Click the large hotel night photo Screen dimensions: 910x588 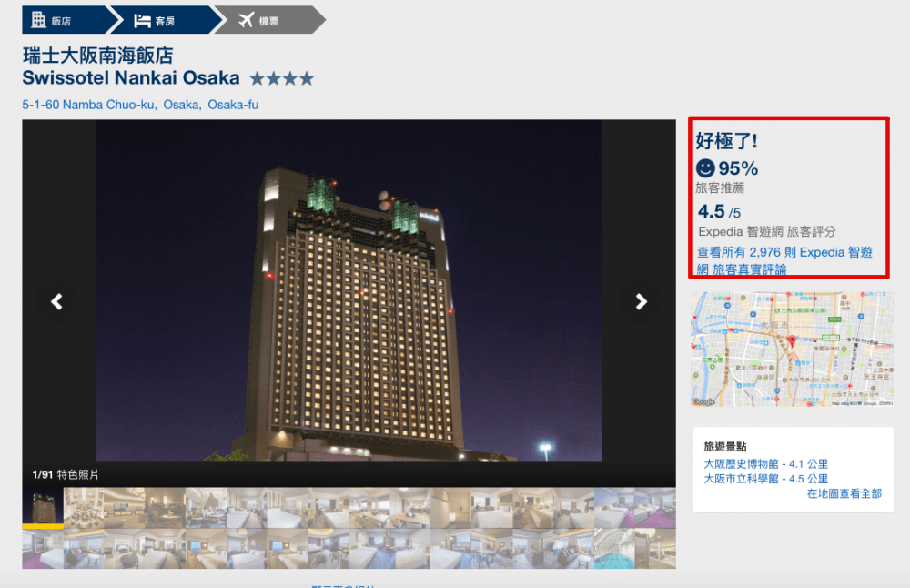[349, 290]
